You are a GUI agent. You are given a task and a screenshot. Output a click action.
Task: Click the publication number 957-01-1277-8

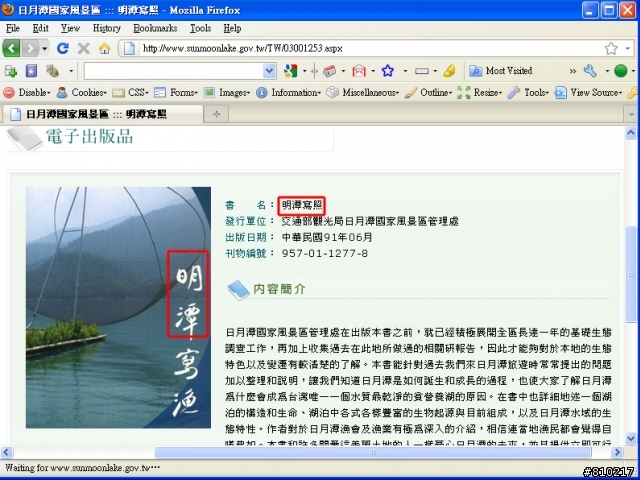pos(325,253)
